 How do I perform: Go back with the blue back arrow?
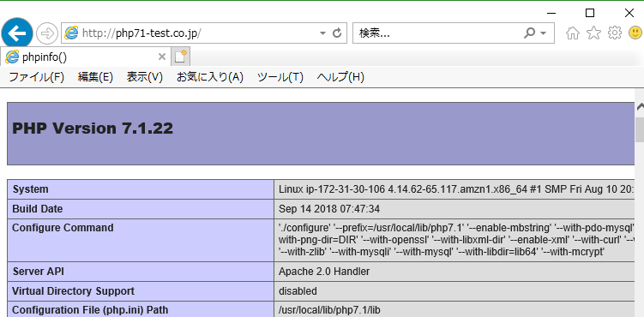[x=17, y=33]
